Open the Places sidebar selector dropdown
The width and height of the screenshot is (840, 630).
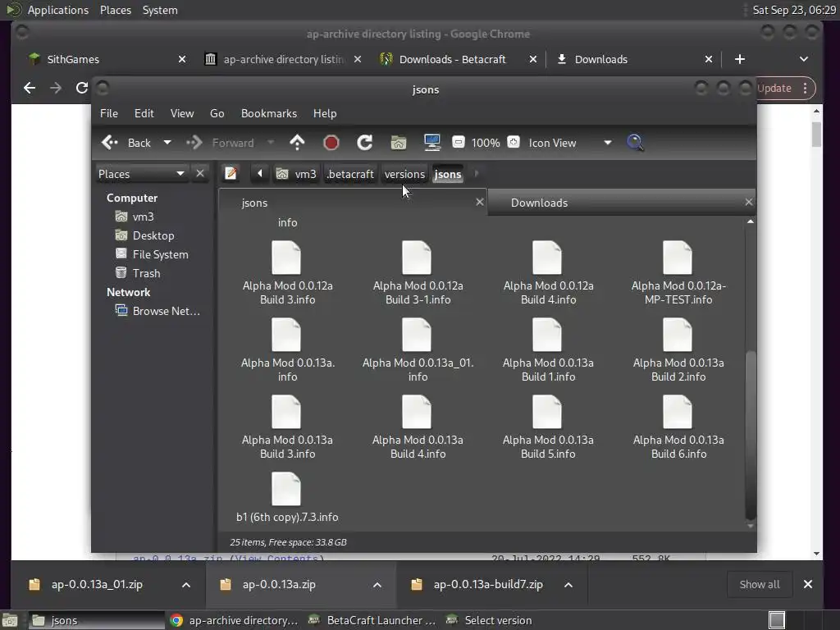[141, 174]
